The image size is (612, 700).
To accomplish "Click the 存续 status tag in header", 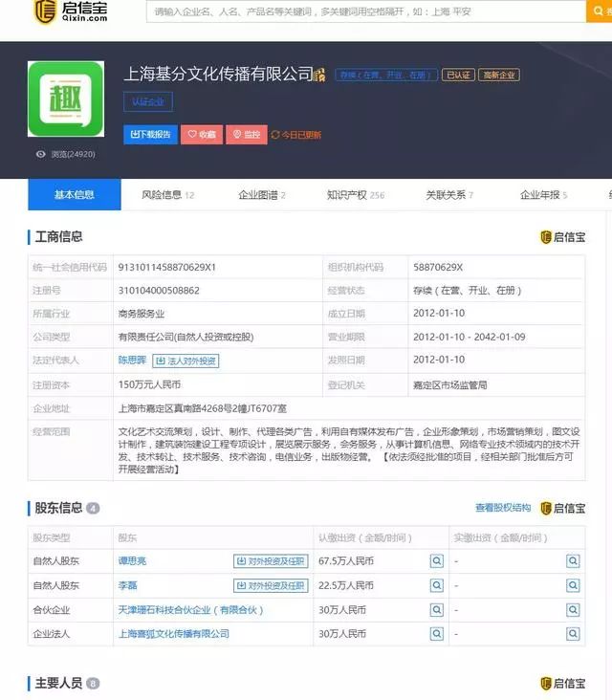I will pos(386,75).
